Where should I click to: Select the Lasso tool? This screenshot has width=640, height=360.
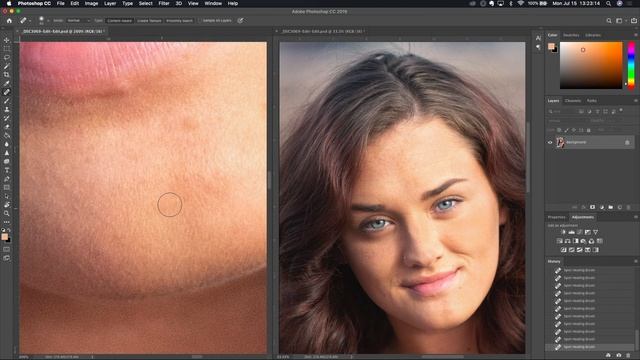tap(7, 58)
